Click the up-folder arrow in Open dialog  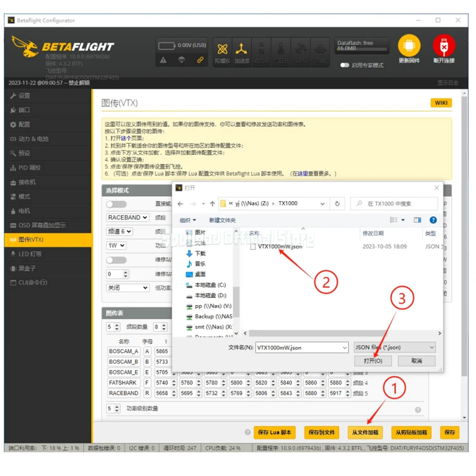pos(212,204)
